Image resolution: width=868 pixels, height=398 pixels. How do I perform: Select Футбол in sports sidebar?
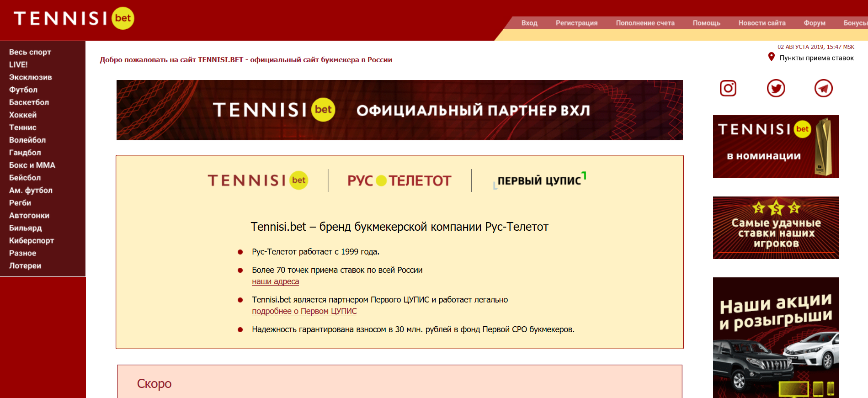tap(23, 90)
